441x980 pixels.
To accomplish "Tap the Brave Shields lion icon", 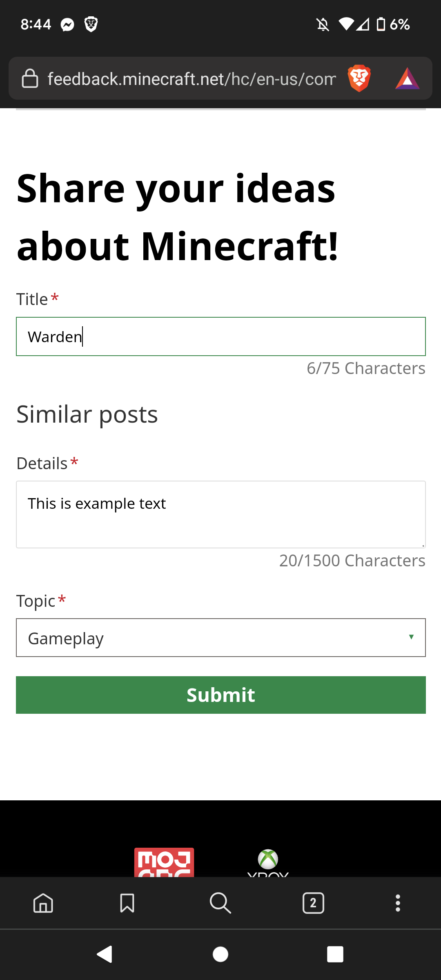I will pos(359,78).
